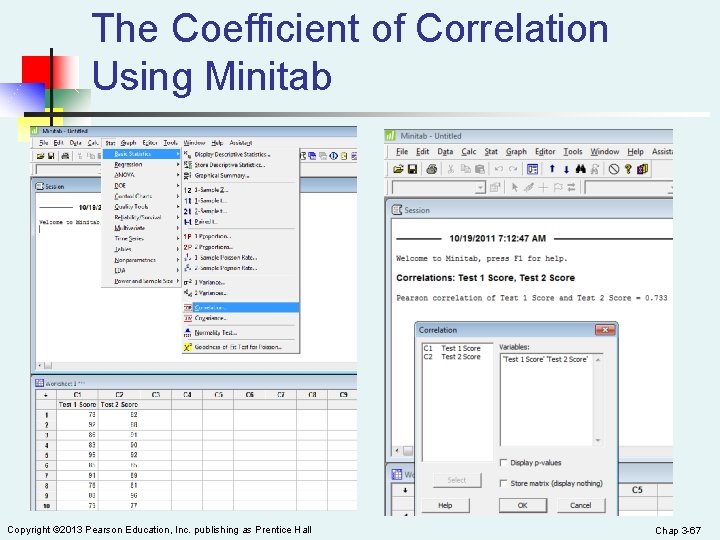Choose Covariance from Basic Statistics submenu
This screenshot has width=720, height=540.
pyautogui.click(x=241, y=318)
